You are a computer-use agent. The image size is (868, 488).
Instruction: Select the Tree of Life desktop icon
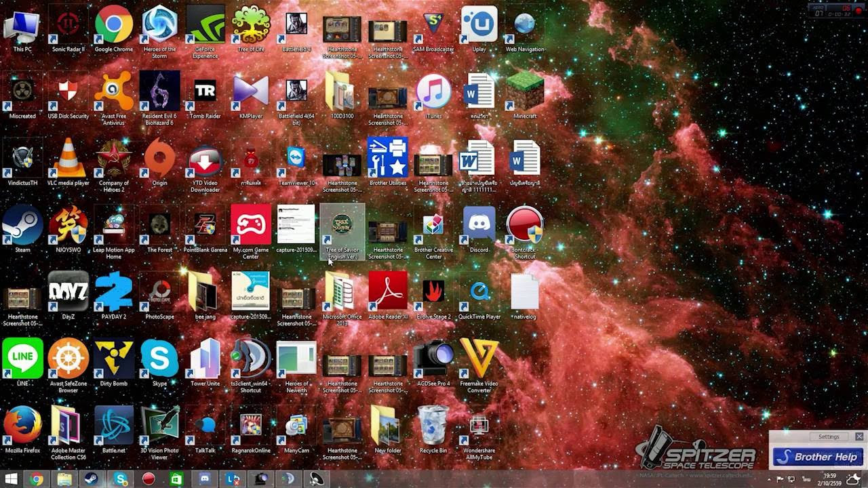pyautogui.click(x=251, y=25)
